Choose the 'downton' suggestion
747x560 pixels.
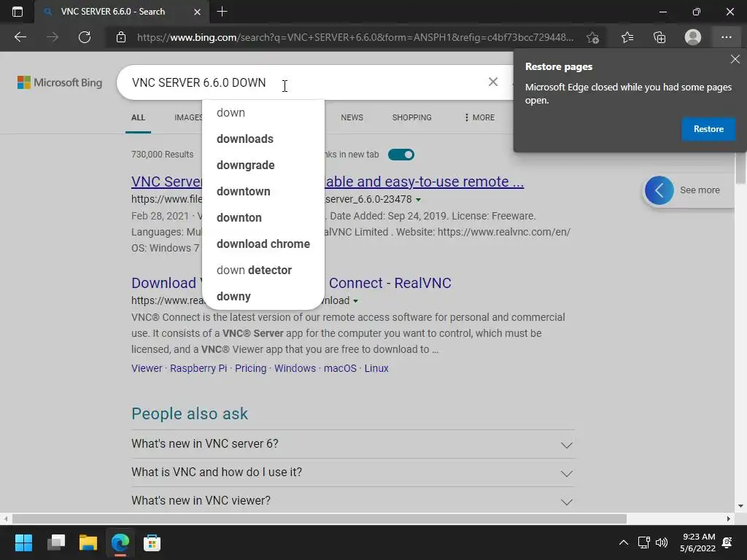coord(263,217)
